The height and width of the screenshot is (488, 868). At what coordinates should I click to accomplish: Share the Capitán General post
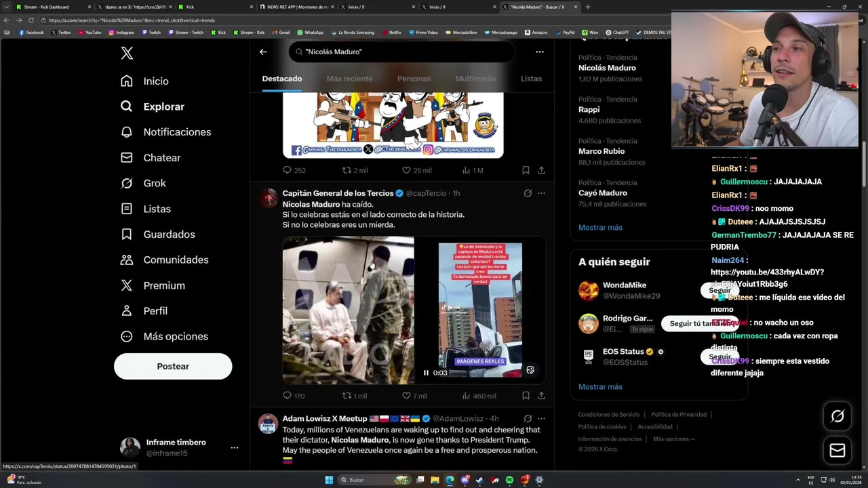541,396
